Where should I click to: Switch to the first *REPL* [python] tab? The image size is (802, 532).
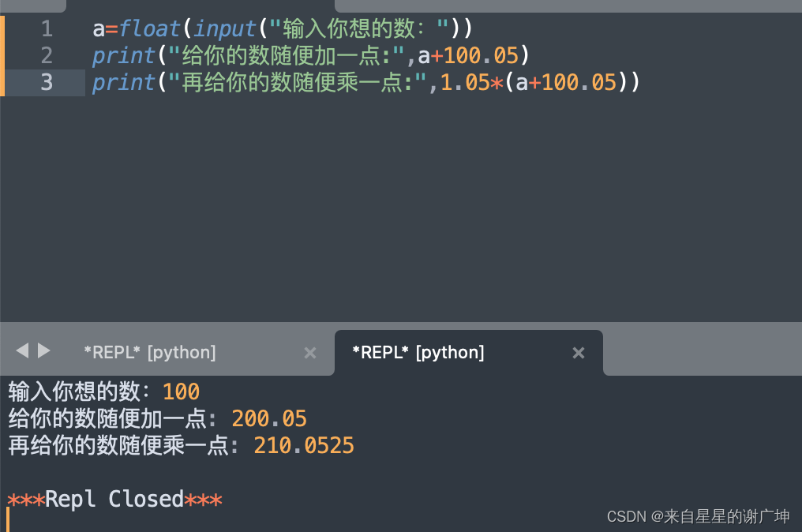[x=150, y=353]
